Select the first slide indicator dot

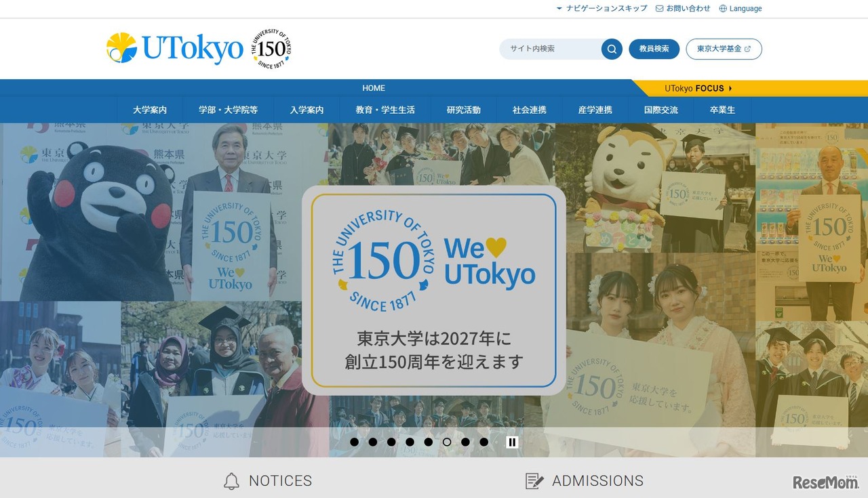point(354,442)
